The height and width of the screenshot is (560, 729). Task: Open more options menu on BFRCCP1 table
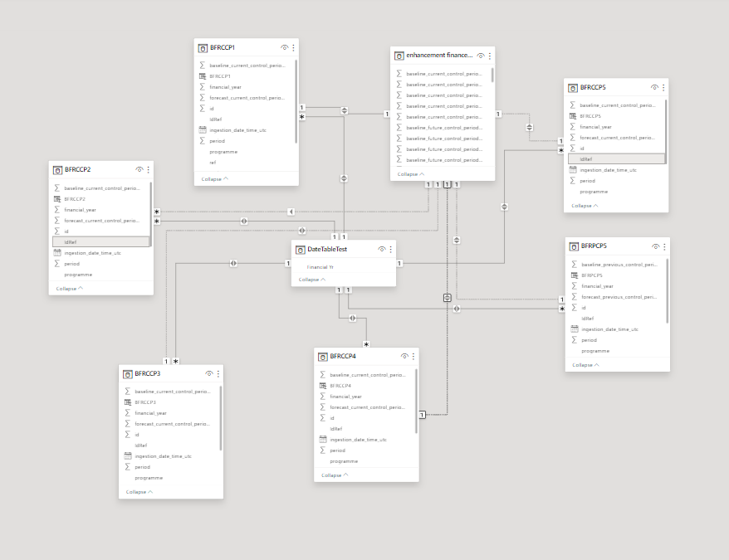coord(293,47)
